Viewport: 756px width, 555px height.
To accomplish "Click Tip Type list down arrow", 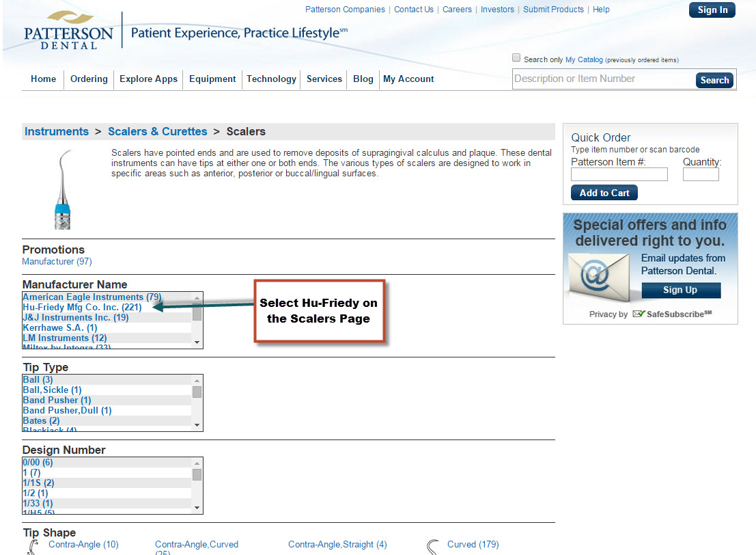I will coord(197,424).
